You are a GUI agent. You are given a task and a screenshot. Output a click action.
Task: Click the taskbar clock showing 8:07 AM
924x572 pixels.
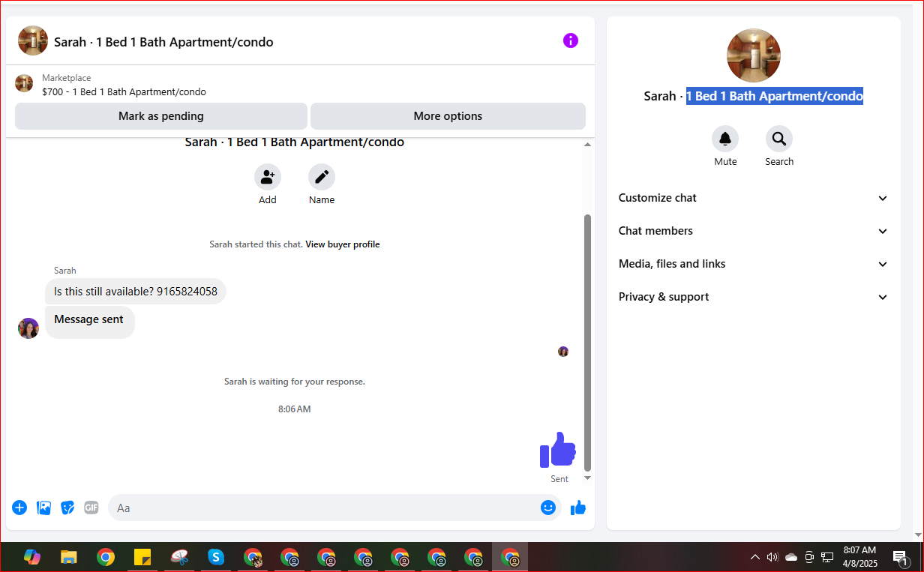[859, 556]
